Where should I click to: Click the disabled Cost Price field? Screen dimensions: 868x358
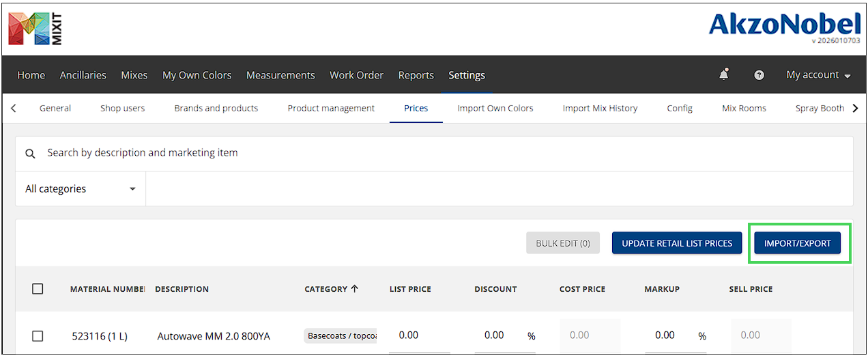pyautogui.click(x=590, y=335)
